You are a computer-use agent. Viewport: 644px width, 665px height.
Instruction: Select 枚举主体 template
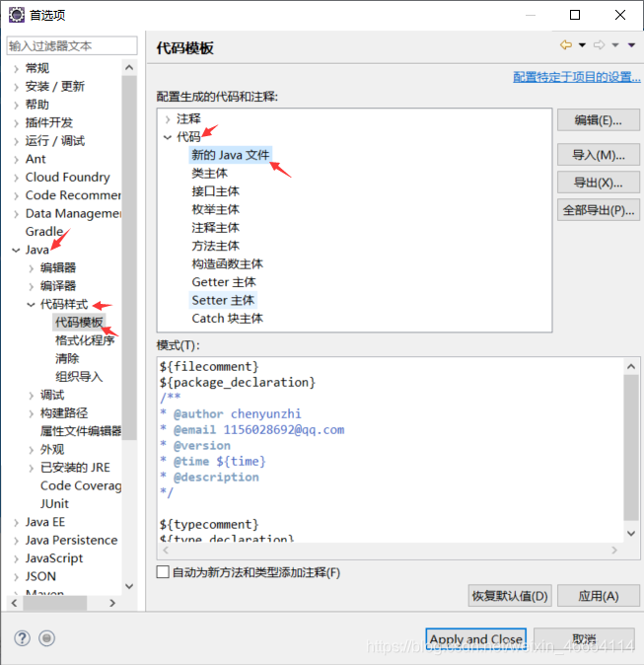tap(215, 209)
